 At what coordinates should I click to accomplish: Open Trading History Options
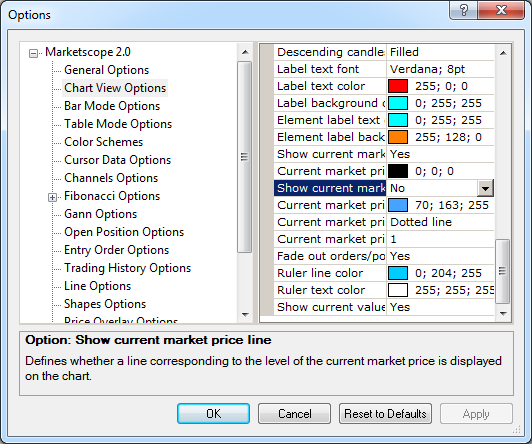[128, 268]
